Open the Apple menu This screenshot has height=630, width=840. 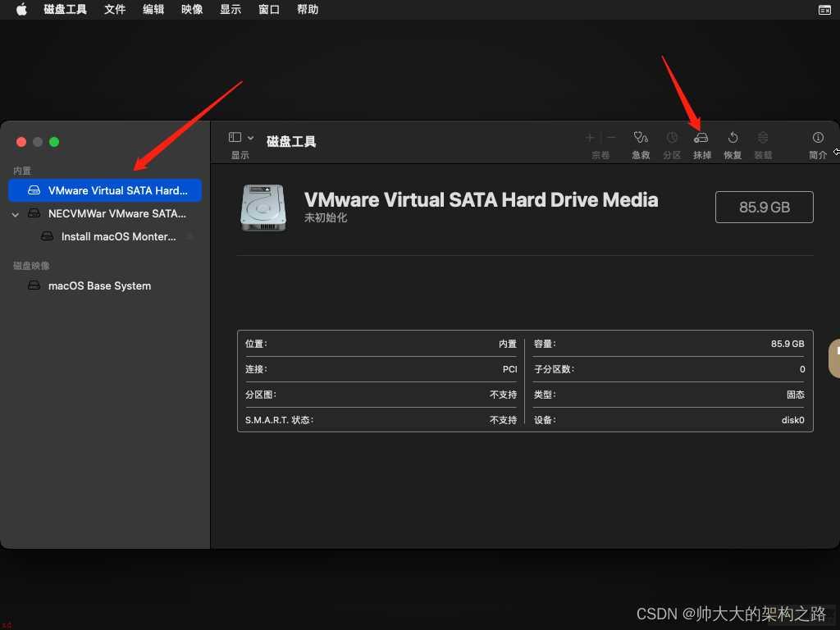21,9
